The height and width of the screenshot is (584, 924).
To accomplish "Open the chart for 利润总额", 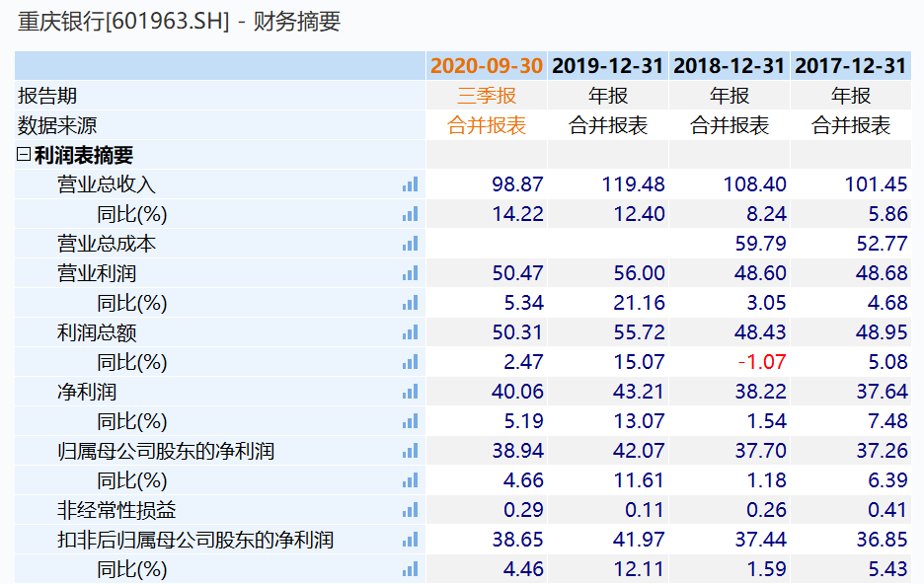I will pos(413,331).
